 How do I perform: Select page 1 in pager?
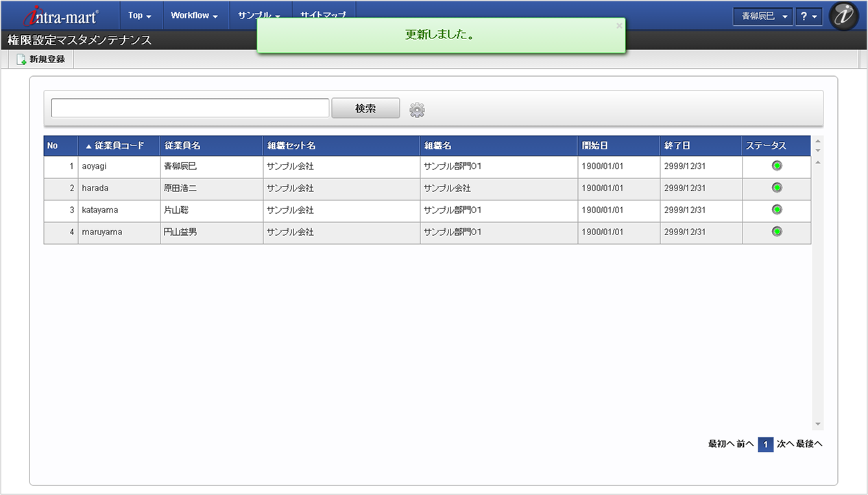pyautogui.click(x=766, y=444)
